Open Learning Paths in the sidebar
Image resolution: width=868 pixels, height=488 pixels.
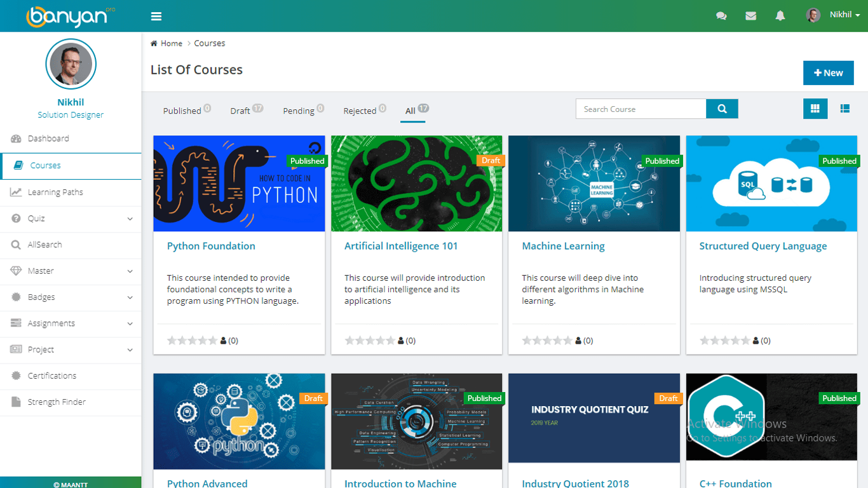click(71, 192)
